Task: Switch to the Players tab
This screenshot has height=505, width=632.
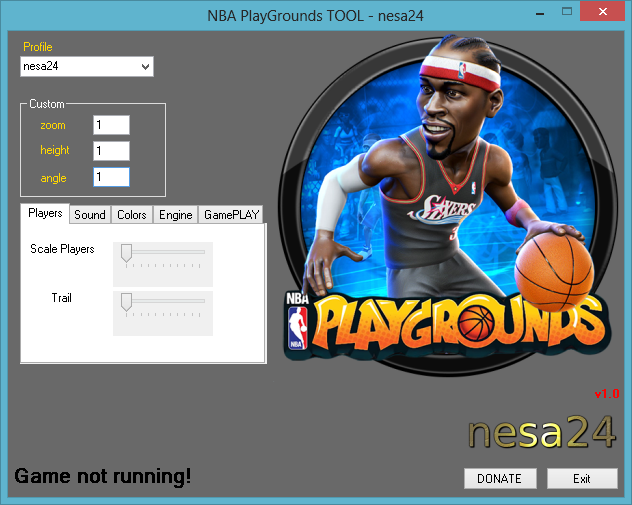Action: tap(45, 213)
